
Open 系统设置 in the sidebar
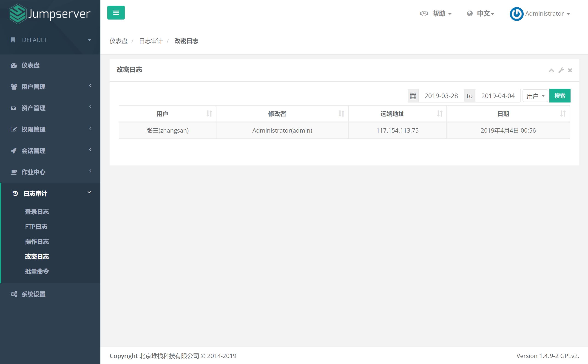coord(34,294)
